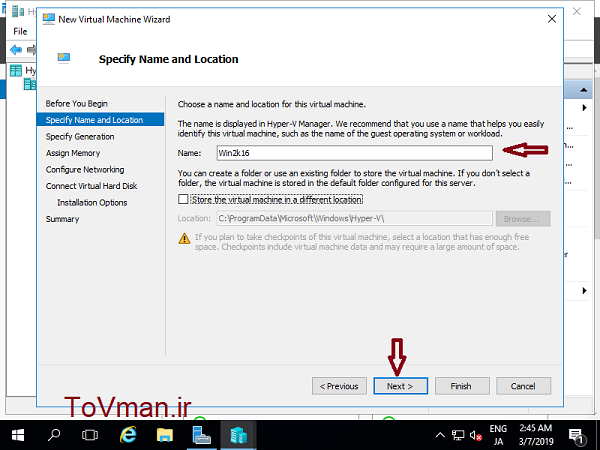
Task: Open Connect Virtual Hard Disk step
Action: tap(91, 186)
